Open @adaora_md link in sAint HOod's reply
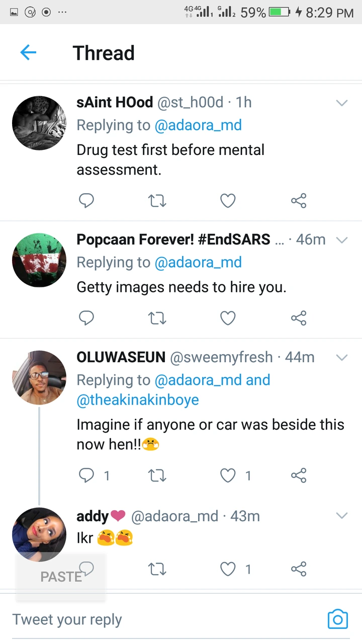 (x=198, y=125)
